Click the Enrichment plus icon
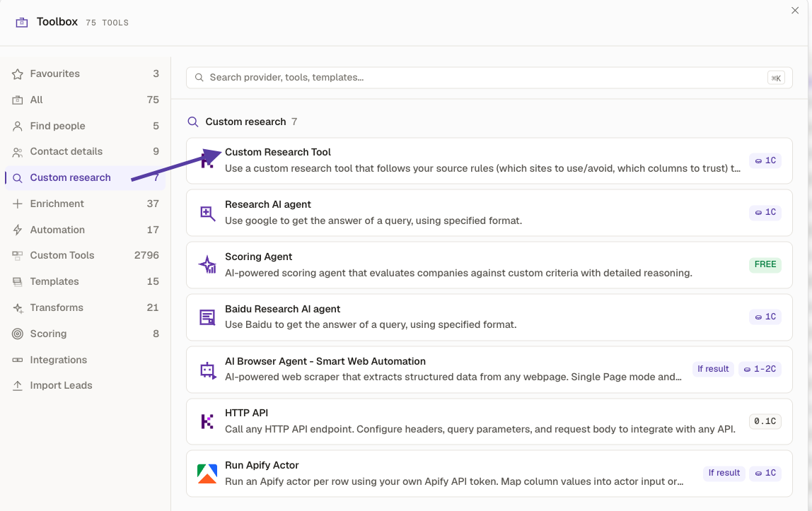 tap(18, 204)
